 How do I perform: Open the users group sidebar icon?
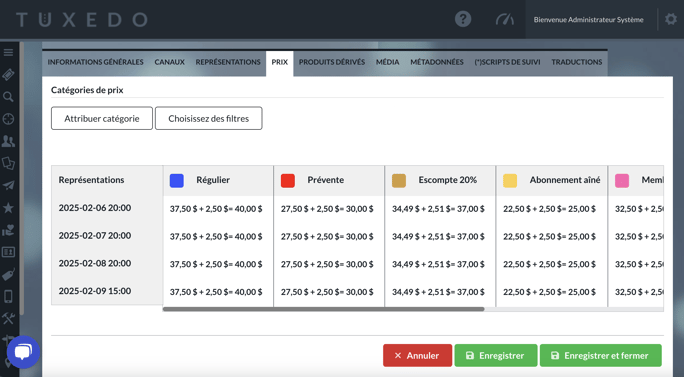click(x=8, y=141)
